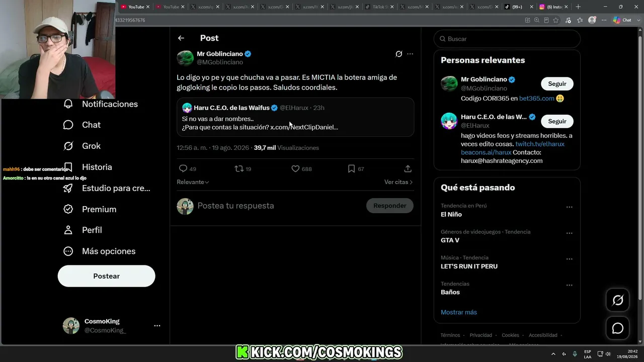Open the quoted Haru C.E.O. post
Screen dimensions: 644x362
(295, 117)
